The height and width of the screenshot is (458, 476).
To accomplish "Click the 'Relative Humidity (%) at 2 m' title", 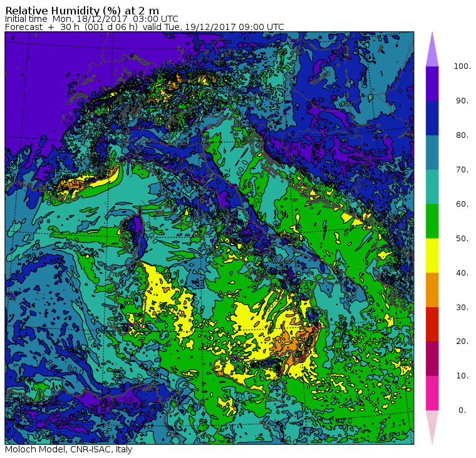I will [82, 11].
